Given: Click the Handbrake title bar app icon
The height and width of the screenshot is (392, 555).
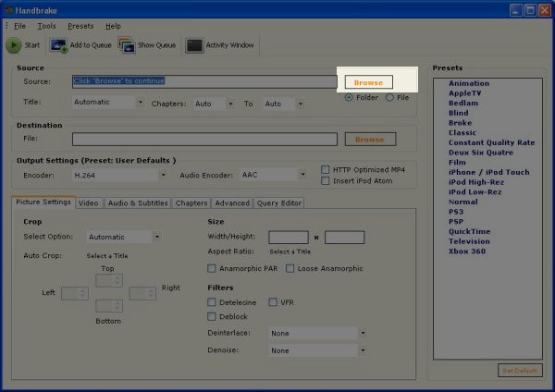Looking at the screenshot, I should click(8, 9).
